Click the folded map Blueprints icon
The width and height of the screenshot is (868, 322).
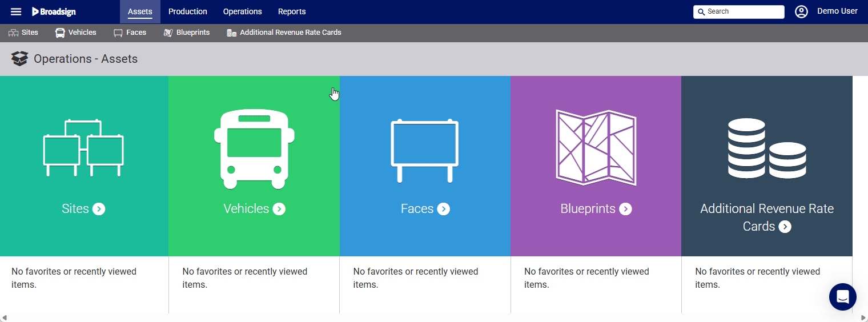[596, 148]
